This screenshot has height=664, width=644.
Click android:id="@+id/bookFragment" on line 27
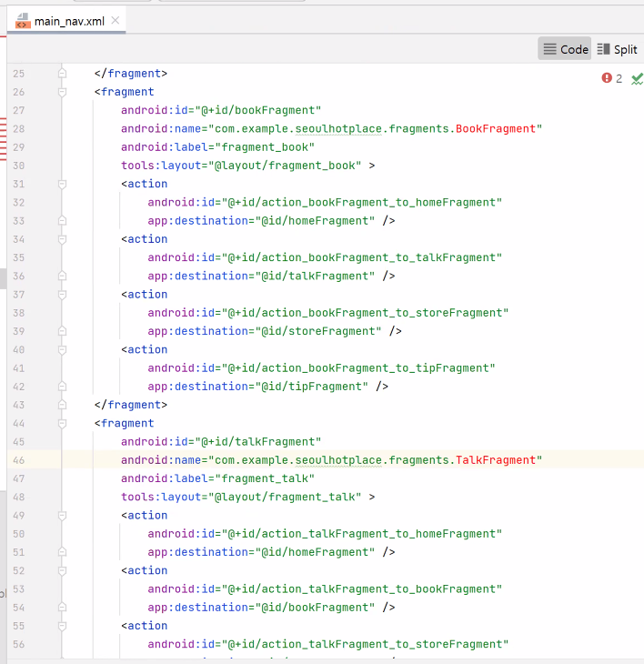click(221, 111)
